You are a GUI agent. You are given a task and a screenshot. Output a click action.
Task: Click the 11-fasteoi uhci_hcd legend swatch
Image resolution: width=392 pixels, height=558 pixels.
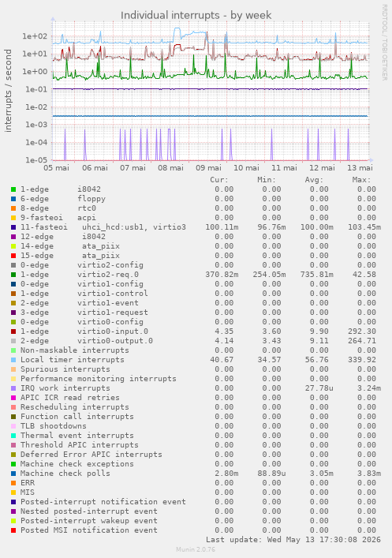point(13,227)
